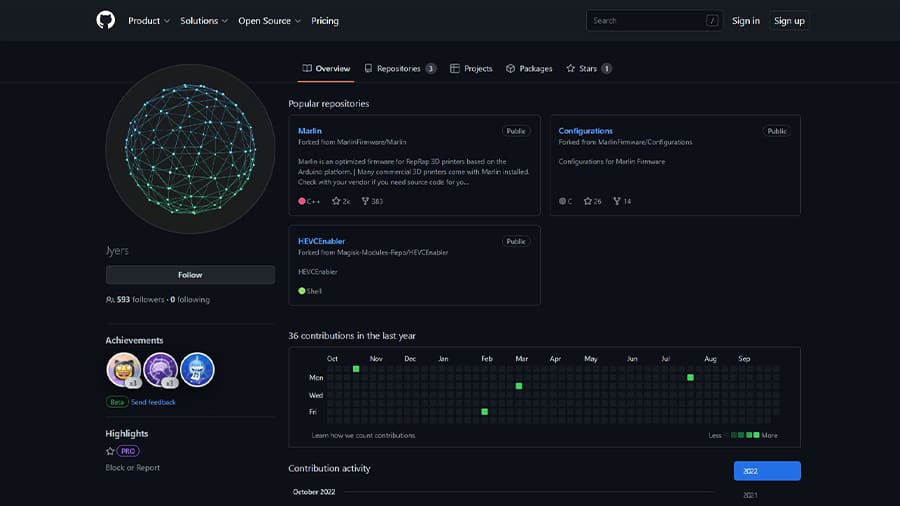
Task: Click the gray C language dot
Action: point(562,201)
